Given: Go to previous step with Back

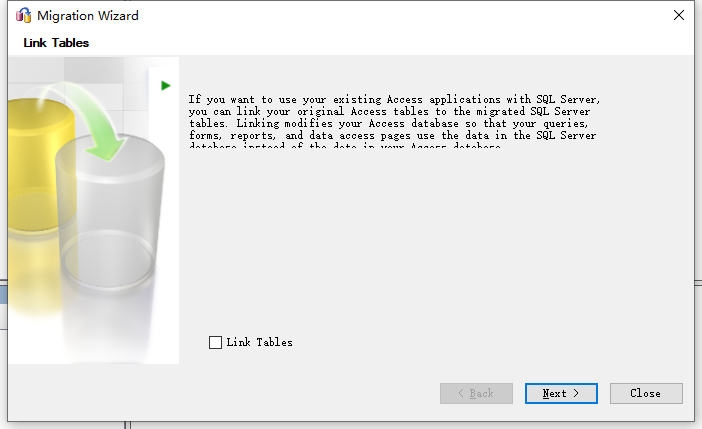Looking at the screenshot, I should click(476, 393).
